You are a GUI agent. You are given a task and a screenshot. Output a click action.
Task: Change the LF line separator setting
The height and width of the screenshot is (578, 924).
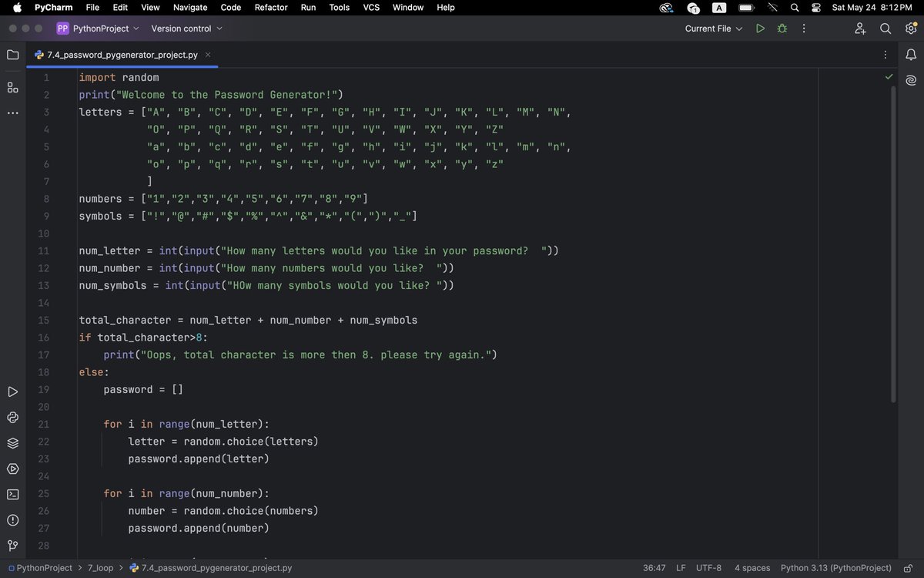pos(681,568)
